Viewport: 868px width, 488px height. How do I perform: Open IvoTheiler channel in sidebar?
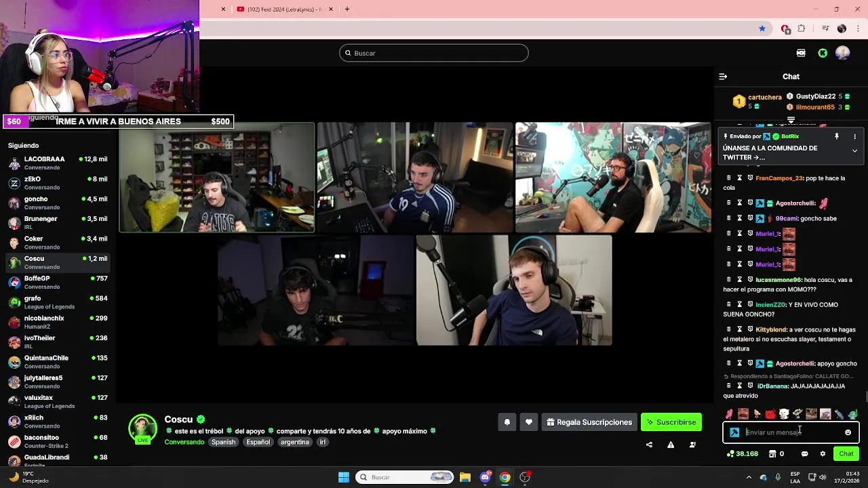tap(58, 342)
